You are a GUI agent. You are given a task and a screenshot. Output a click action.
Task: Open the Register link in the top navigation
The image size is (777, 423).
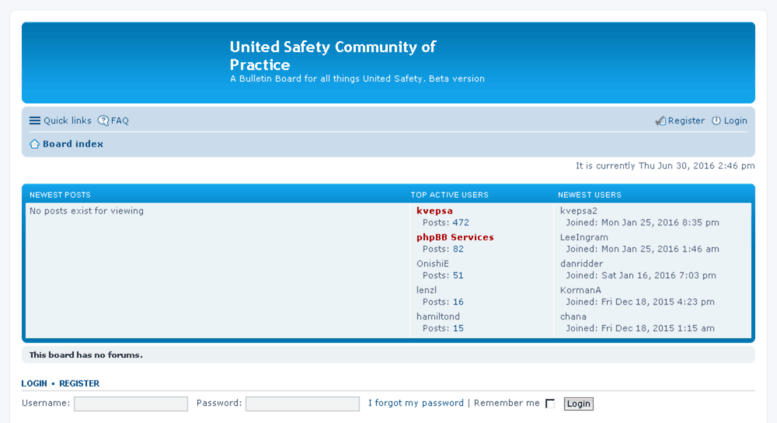pos(686,120)
